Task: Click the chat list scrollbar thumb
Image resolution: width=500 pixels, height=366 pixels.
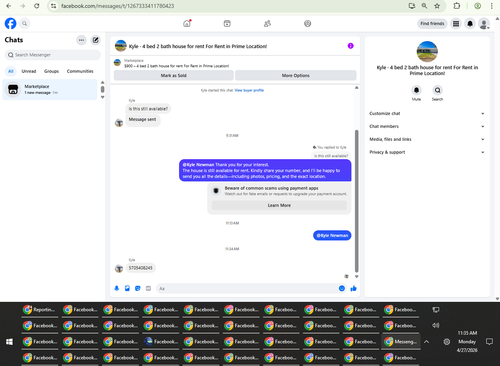Action: (102, 89)
